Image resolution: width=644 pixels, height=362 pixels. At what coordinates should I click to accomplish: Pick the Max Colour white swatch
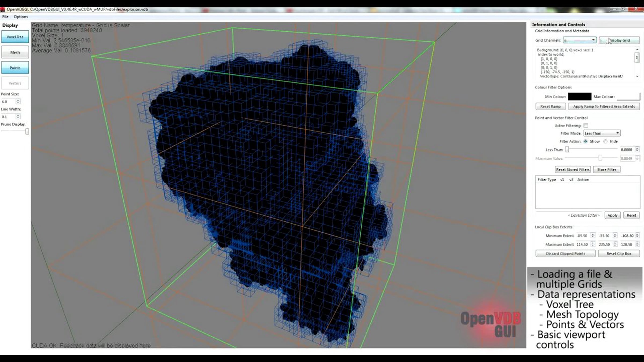(x=628, y=97)
